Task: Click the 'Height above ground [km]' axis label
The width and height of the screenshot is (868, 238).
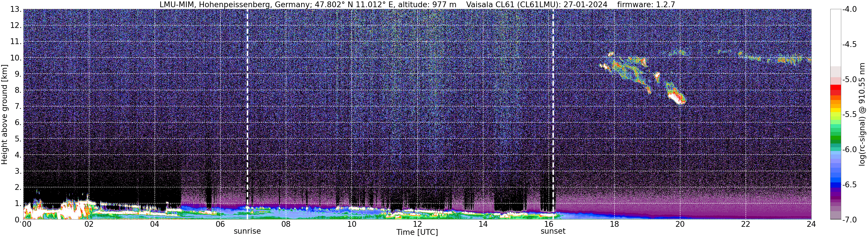Action: [x=4, y=115]
